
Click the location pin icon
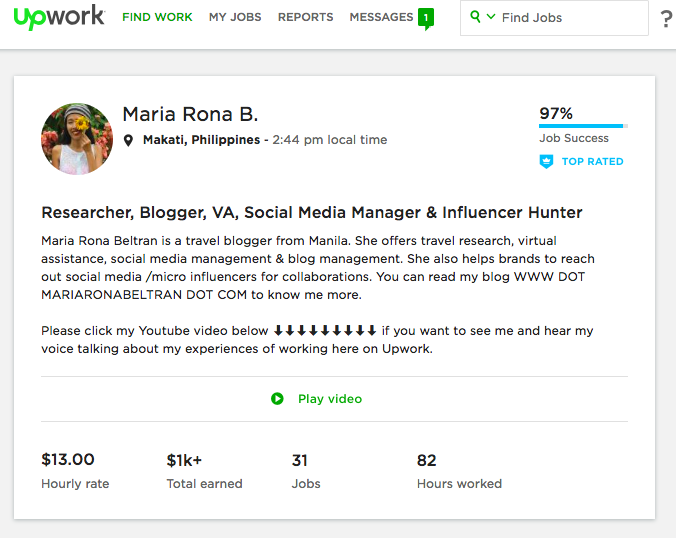tap(128, 141)
